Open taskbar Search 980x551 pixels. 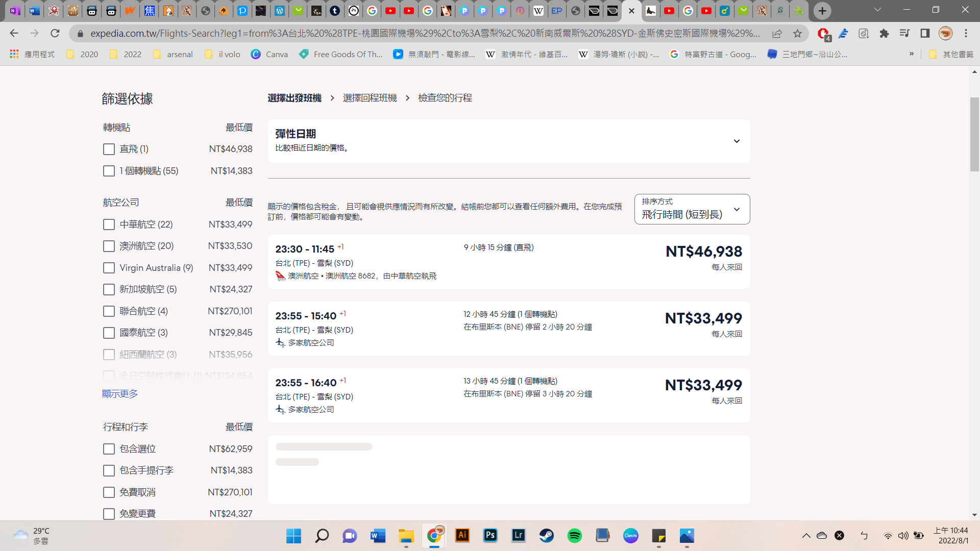coord(322,536)
